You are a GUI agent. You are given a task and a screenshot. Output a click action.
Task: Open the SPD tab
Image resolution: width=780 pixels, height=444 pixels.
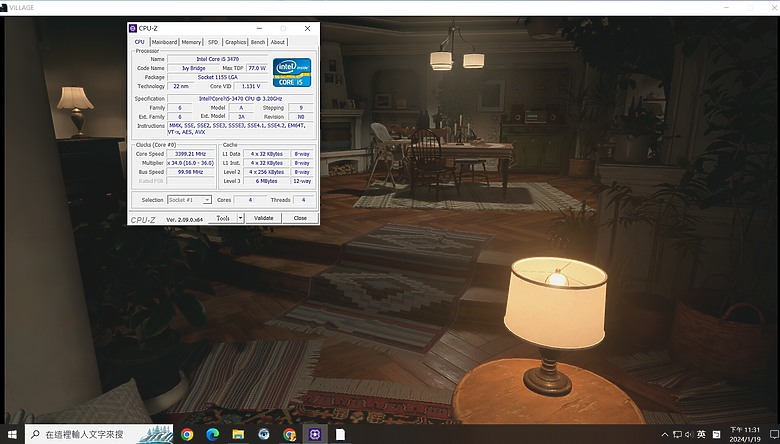point(213,42)
